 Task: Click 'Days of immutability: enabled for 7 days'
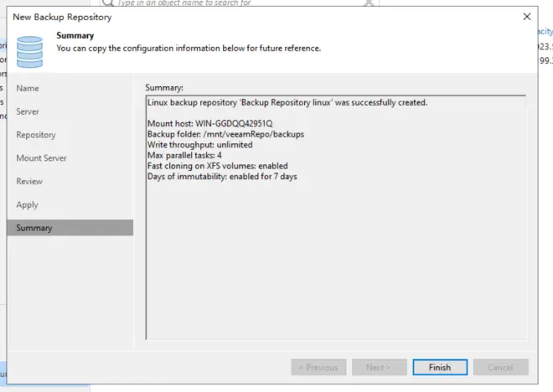[222, 177]
